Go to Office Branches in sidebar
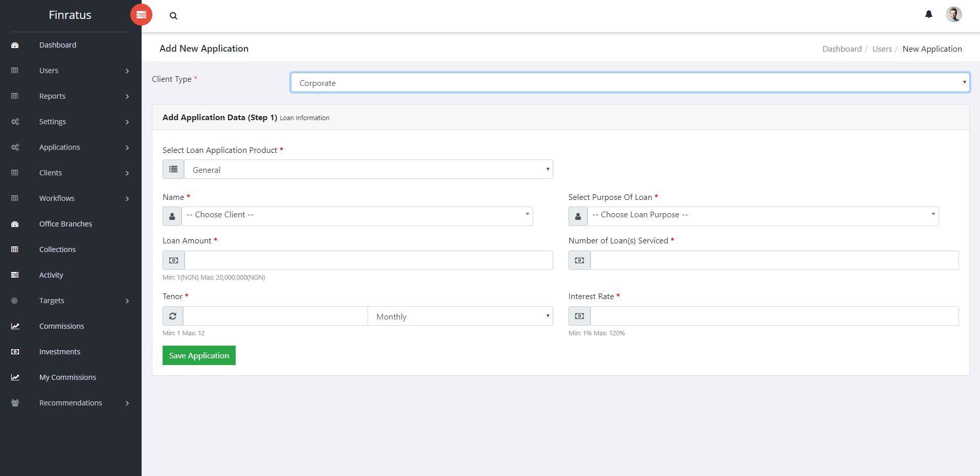The width and height of the screenshot is (980, 476). 65,224
